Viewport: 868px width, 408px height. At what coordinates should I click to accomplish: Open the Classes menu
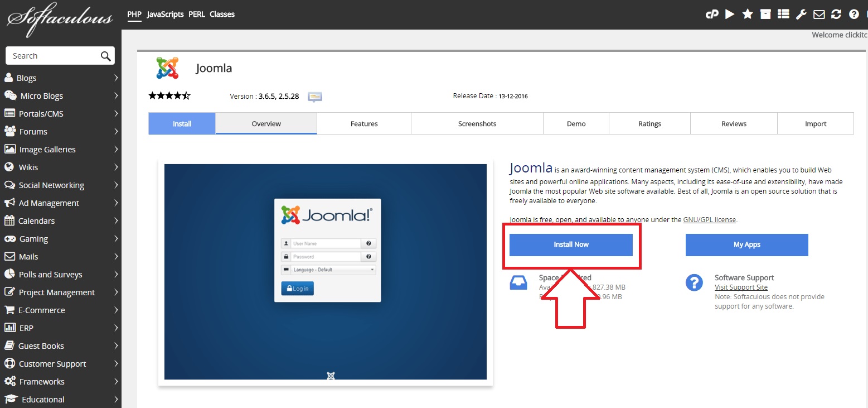pyautogui.click(x=222, y=15)
